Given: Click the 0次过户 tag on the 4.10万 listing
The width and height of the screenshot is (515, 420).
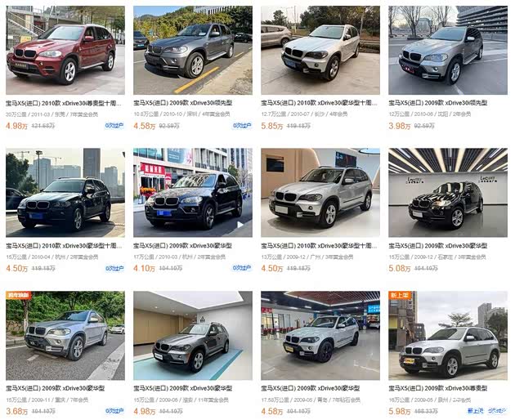Looking at the screenshot, I should click(242, 268).
